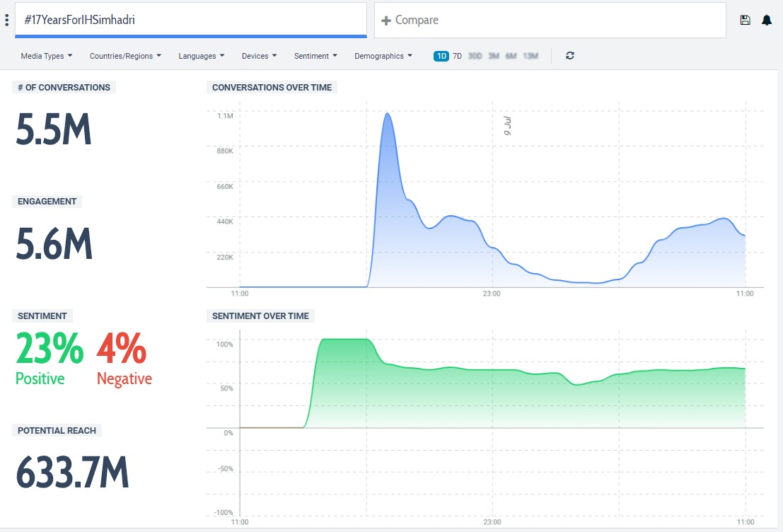Expand the Sentiment filter dropdown
This screenshot has width=783, height=532.
pos(315,56)
